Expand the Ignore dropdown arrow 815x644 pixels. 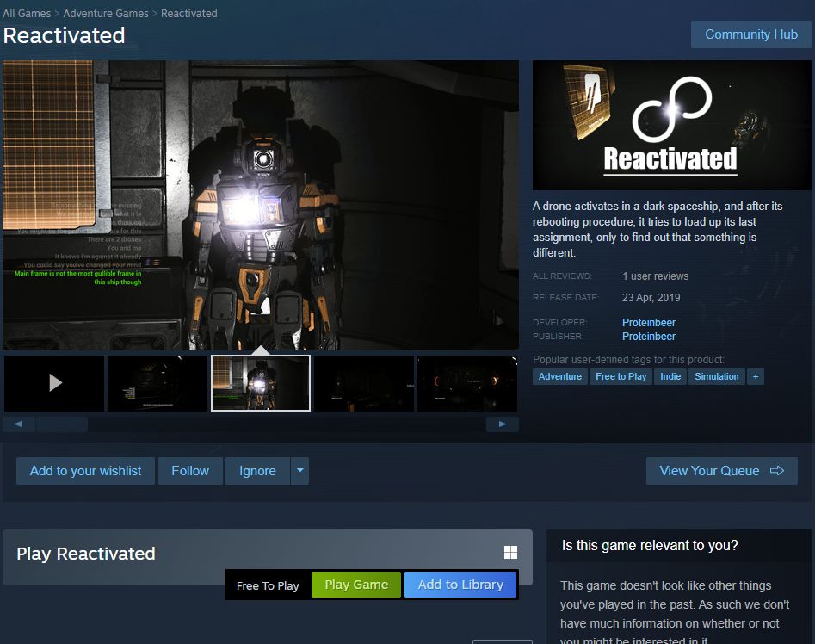tap(299, 471)
